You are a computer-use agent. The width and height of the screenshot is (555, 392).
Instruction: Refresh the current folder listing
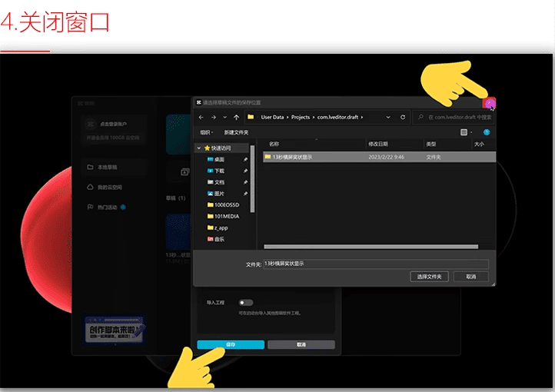pyautogui.click(x=403, y=117)
